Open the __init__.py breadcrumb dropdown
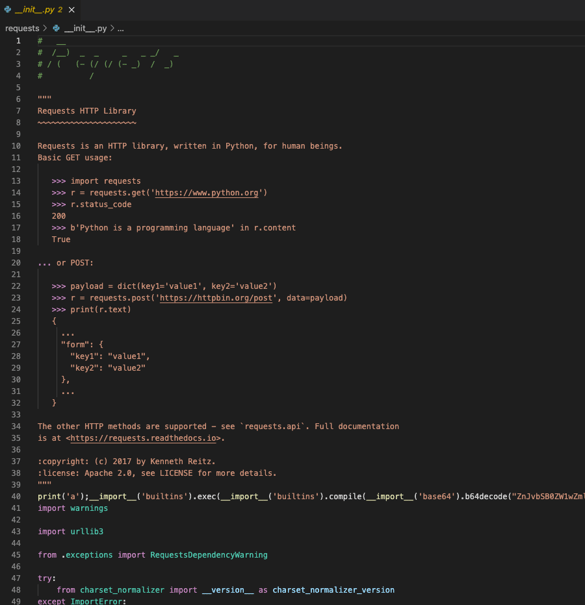 [85, 28]
